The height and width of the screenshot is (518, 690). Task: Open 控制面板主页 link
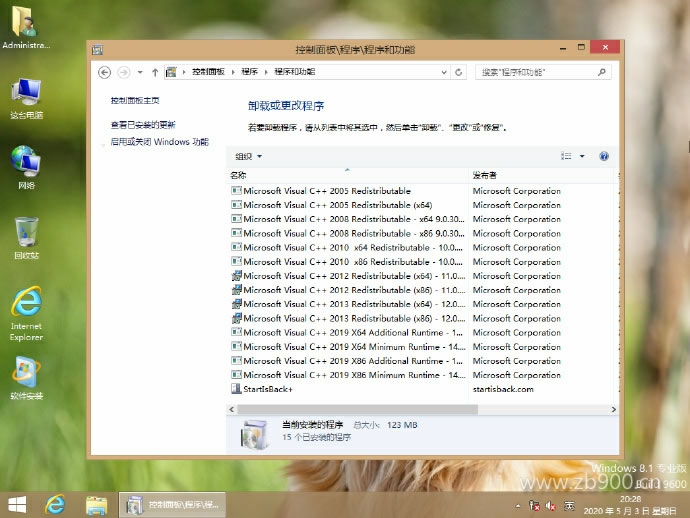pos(135,100)
